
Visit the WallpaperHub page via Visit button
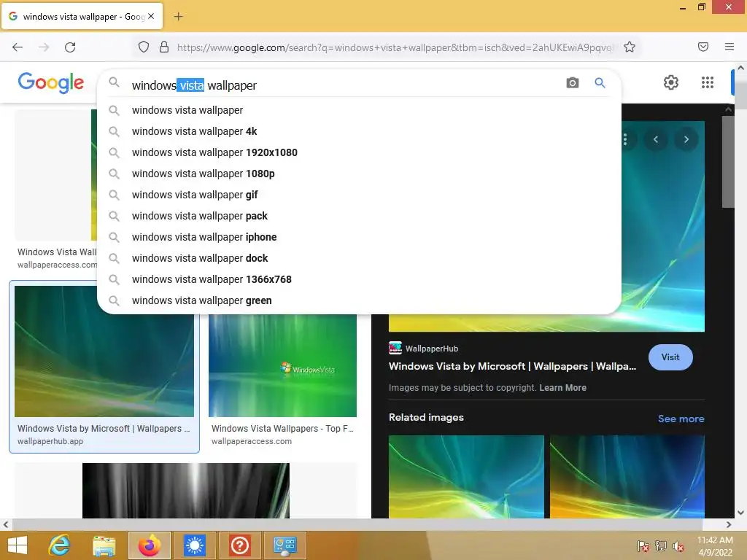670,357
